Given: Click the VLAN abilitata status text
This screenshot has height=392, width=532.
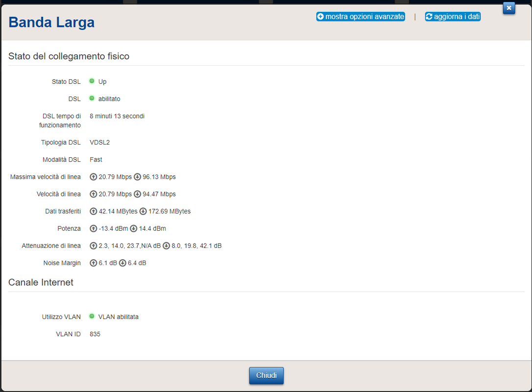Looking at the screenshot, I should (x=119, y=317).
